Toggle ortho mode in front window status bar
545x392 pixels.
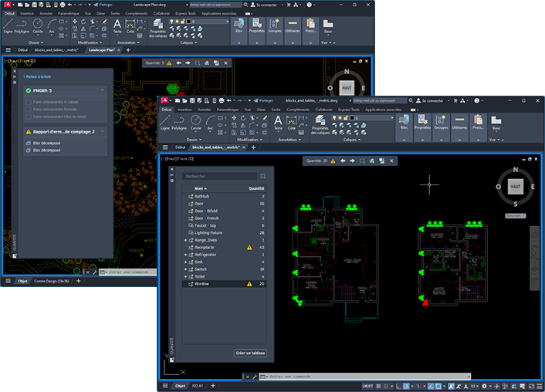398,386
